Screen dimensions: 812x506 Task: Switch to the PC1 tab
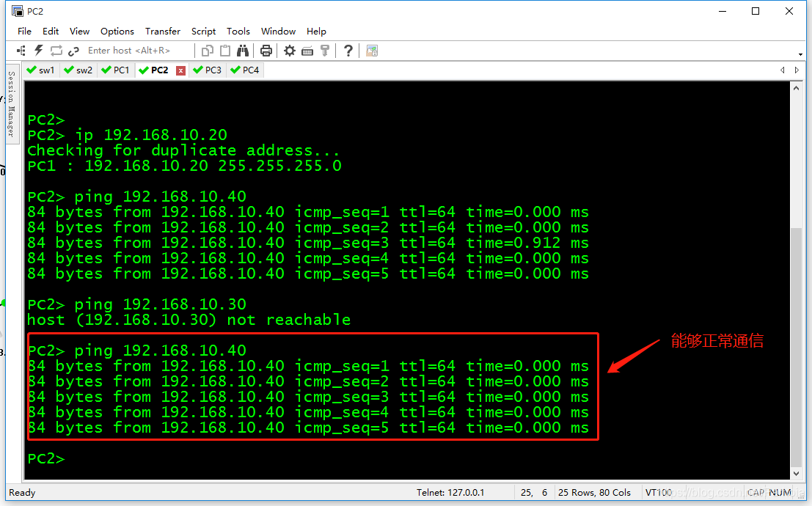tap(116, 70)
